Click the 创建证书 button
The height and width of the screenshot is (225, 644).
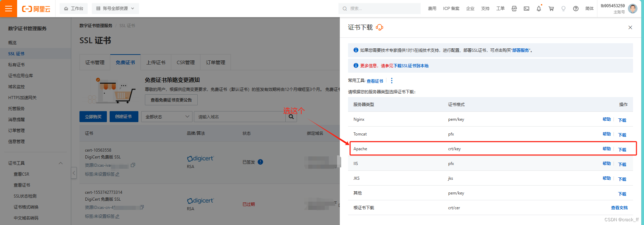pos(124,117)
